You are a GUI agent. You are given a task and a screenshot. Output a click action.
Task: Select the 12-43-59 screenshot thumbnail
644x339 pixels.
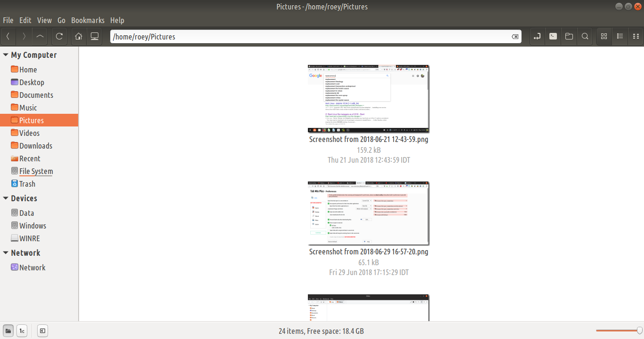[369, 99]
